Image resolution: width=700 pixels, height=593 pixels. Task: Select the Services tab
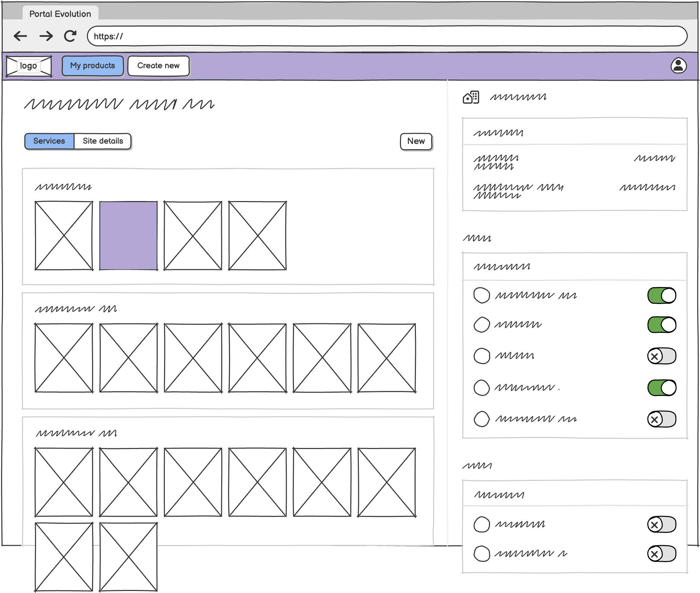coord(49,141)
